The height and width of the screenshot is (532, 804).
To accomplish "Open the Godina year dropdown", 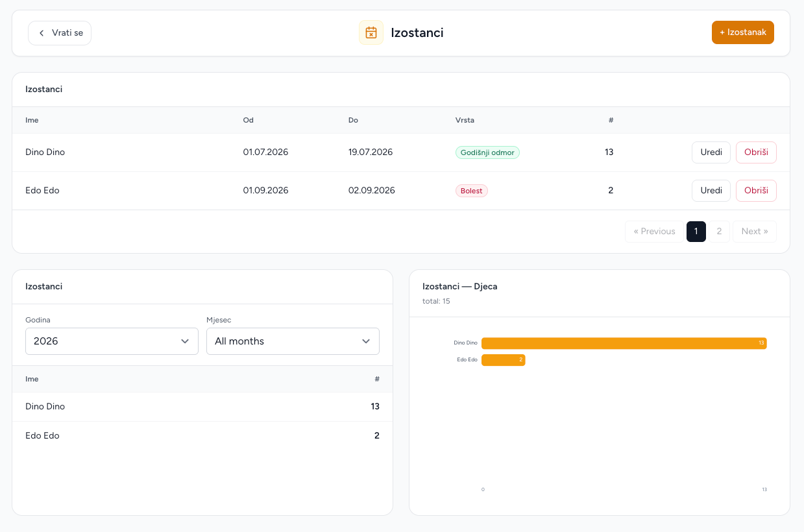I will coord(112,341).
